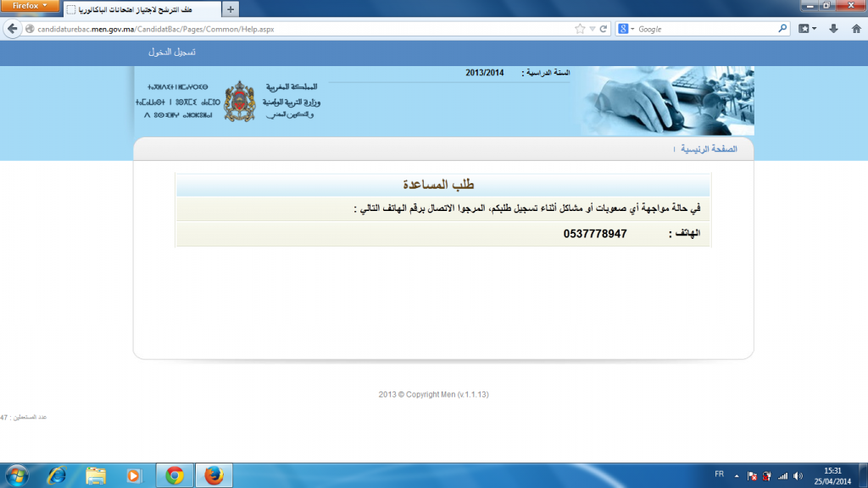Open a new tab with the plus button
Viewport: 868px width, 488px height.
pyautogui.click(x=231, y=9)
